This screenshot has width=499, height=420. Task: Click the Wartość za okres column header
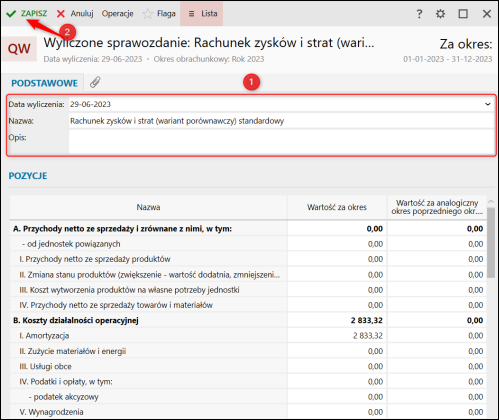(x=337, y=207)
